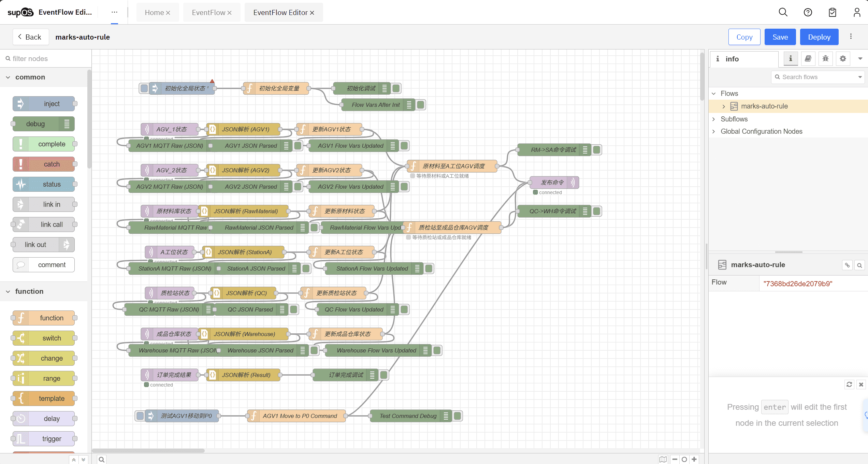Toggle Test Command Debug node output

click(458, 416)
